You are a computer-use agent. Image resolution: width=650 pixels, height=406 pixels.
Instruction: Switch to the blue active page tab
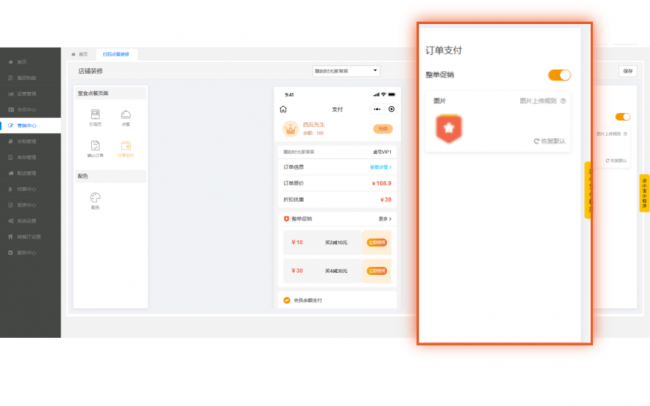116,54
